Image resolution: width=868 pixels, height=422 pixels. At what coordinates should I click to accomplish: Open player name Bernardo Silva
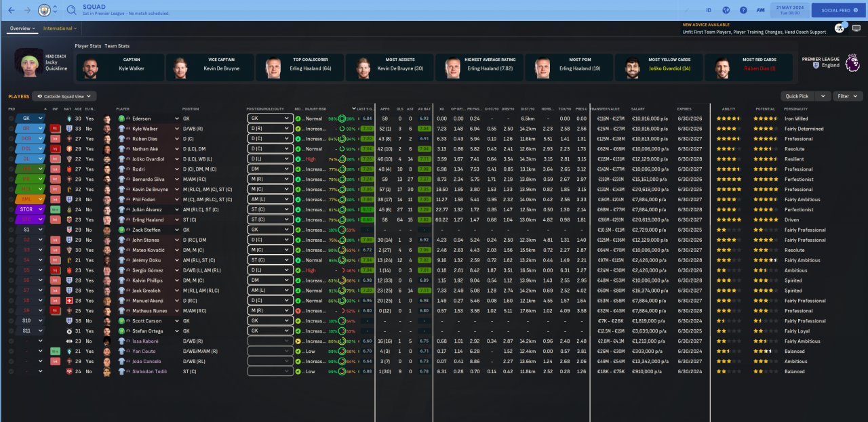[x=149, y=180]
